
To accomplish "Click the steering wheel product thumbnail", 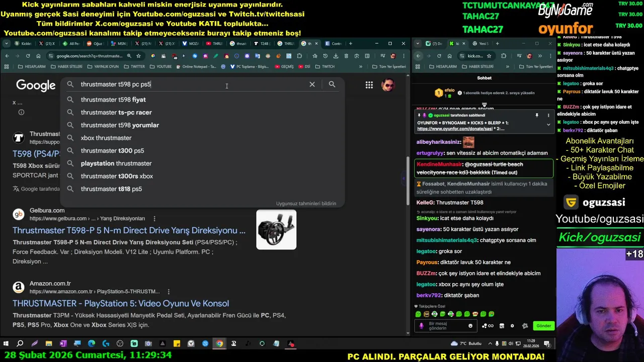I will [276, 230].
